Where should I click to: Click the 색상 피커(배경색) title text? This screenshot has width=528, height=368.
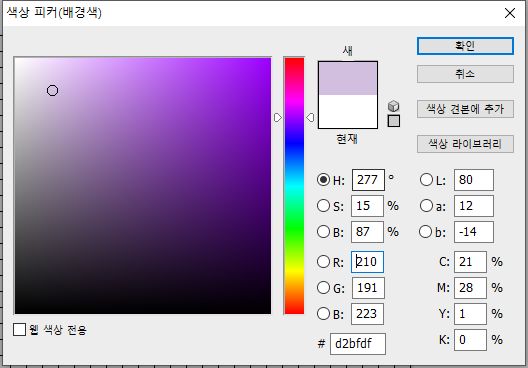54,12
